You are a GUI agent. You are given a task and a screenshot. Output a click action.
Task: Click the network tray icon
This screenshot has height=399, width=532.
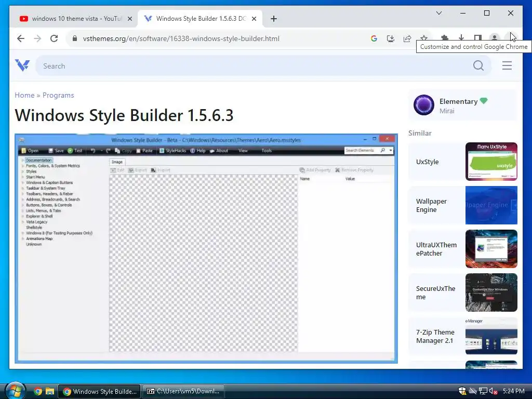(483, 391)
